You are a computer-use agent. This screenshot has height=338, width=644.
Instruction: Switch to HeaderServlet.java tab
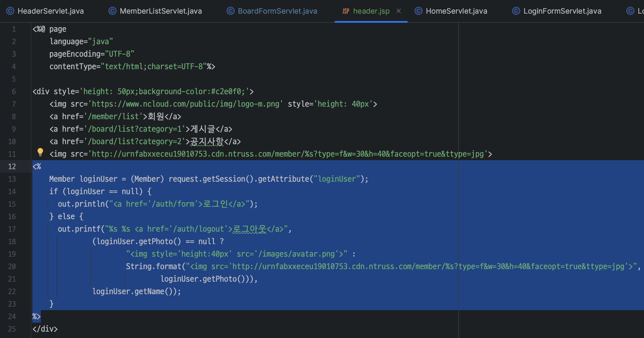coord(51,11)
